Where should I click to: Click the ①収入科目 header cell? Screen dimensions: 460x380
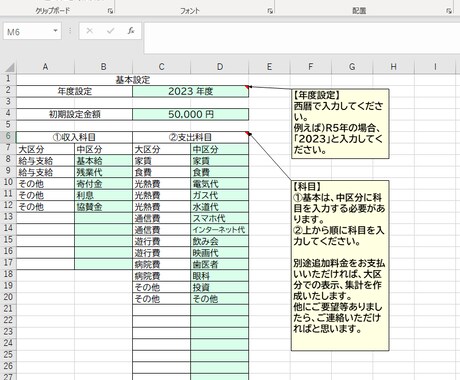(x=75, y=137)
